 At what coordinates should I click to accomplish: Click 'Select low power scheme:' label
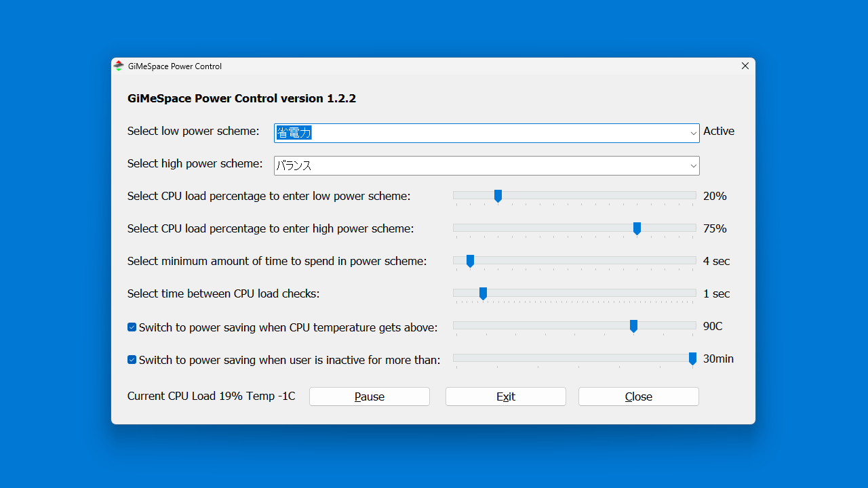(193, 131)
